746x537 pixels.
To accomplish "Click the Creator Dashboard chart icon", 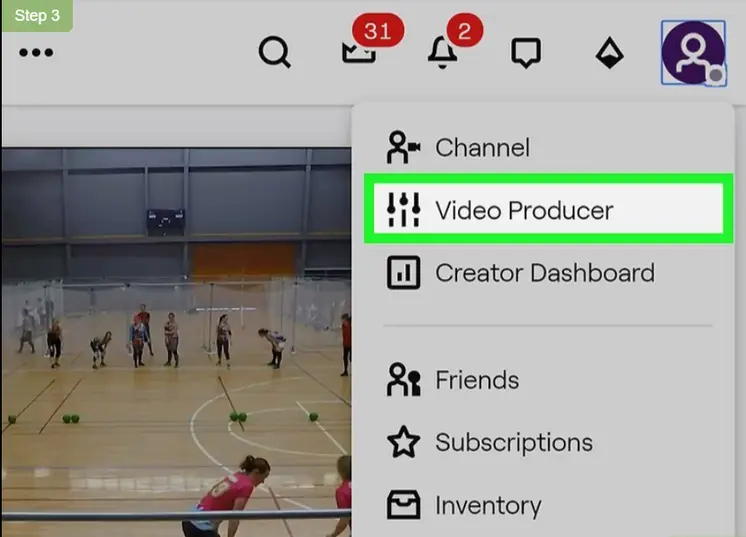I will tap(403, 273).
